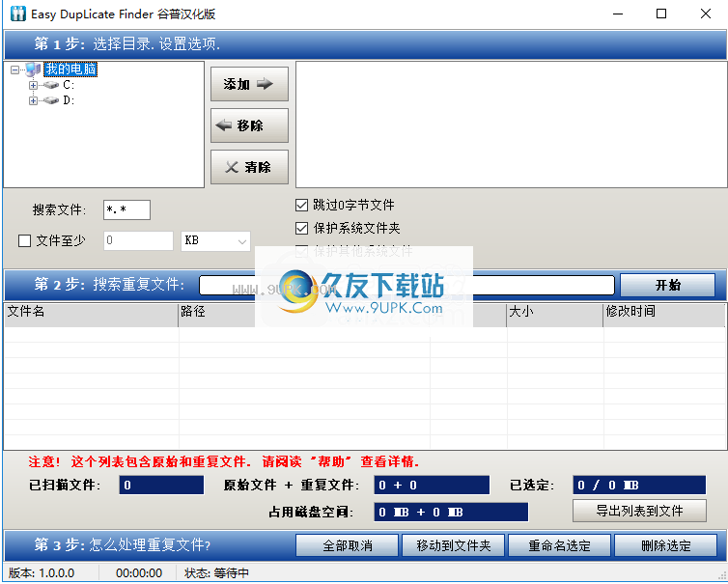Expand the C: drive node

(x=33, y=85)
